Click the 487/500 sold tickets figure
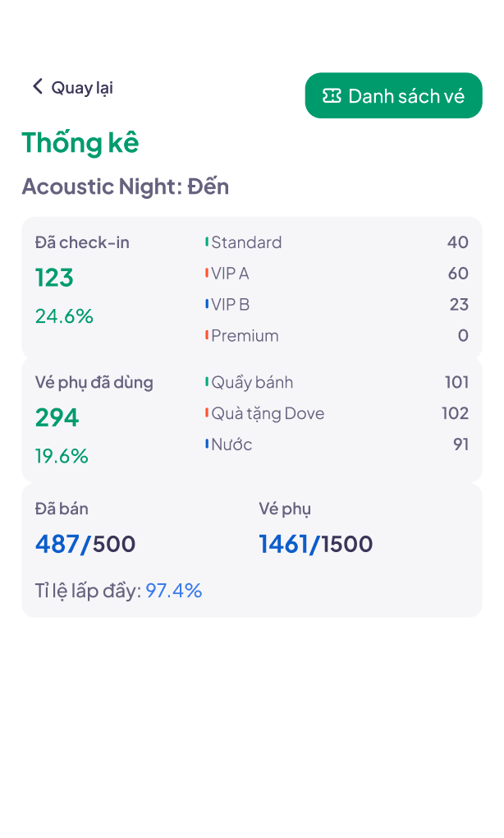 85,544
